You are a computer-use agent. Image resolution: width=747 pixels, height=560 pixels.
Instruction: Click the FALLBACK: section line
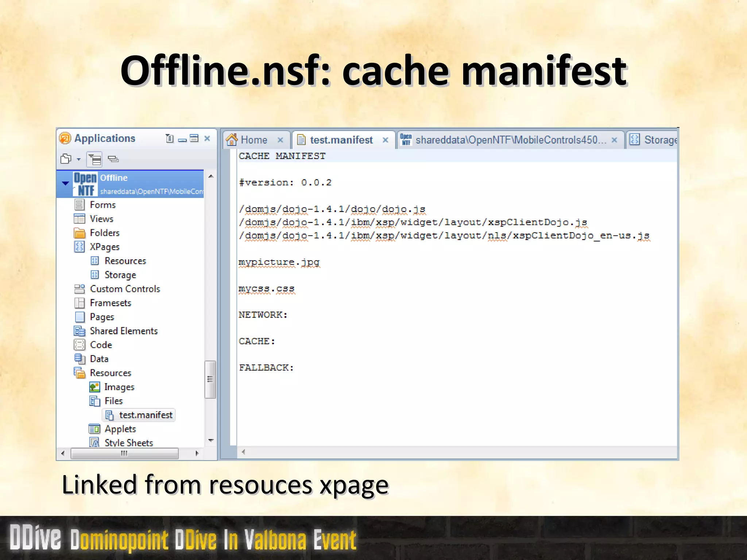(267, 368)
